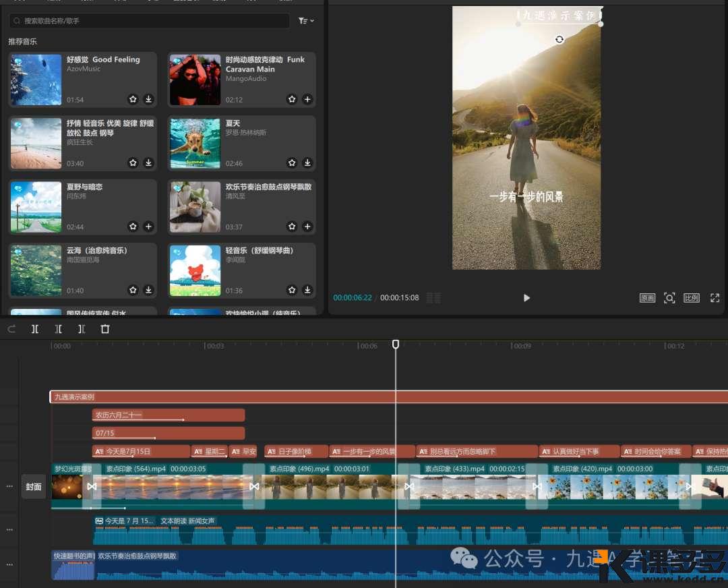Screen dimensions: 728x588
Task: Download the 好感觉 Good Feeling track
Action: (148, 99)
